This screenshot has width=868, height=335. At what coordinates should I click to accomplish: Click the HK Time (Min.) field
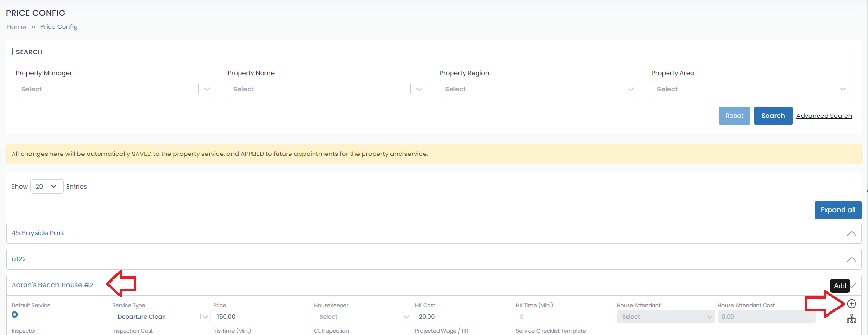[565, 317]
